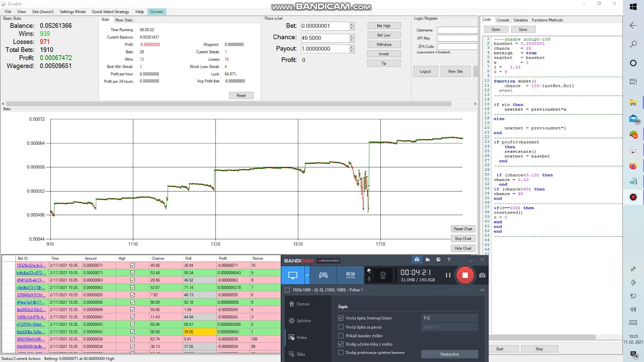Open Functions/Methods tab
The width and height of the screenshot is (644, 362).
[547, 20]
